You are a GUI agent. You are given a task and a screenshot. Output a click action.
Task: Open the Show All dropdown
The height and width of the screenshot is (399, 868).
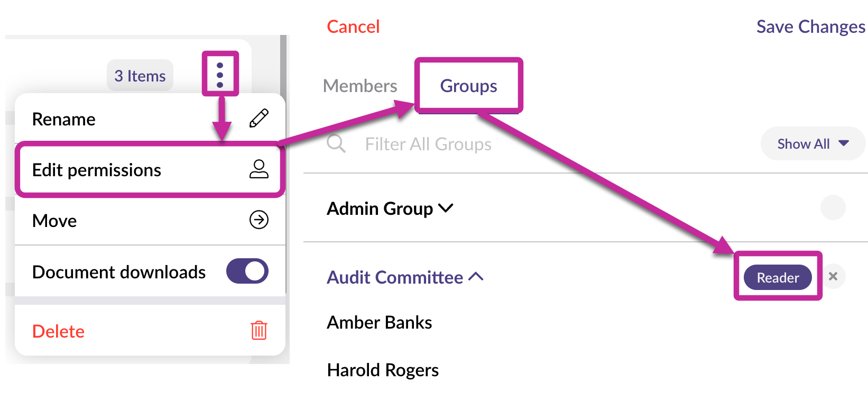tap(812, 143)
